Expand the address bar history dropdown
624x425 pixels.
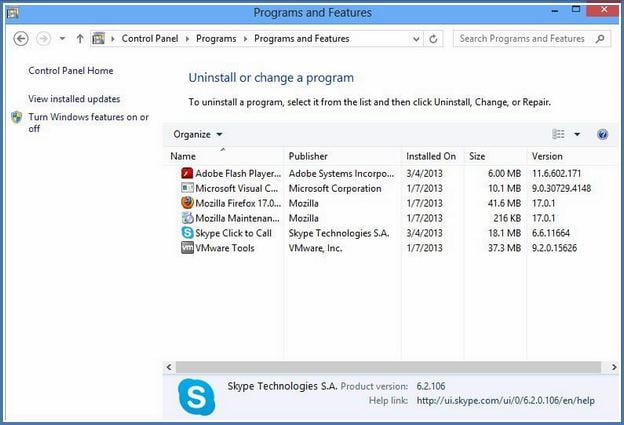click(x=416, y=39)
